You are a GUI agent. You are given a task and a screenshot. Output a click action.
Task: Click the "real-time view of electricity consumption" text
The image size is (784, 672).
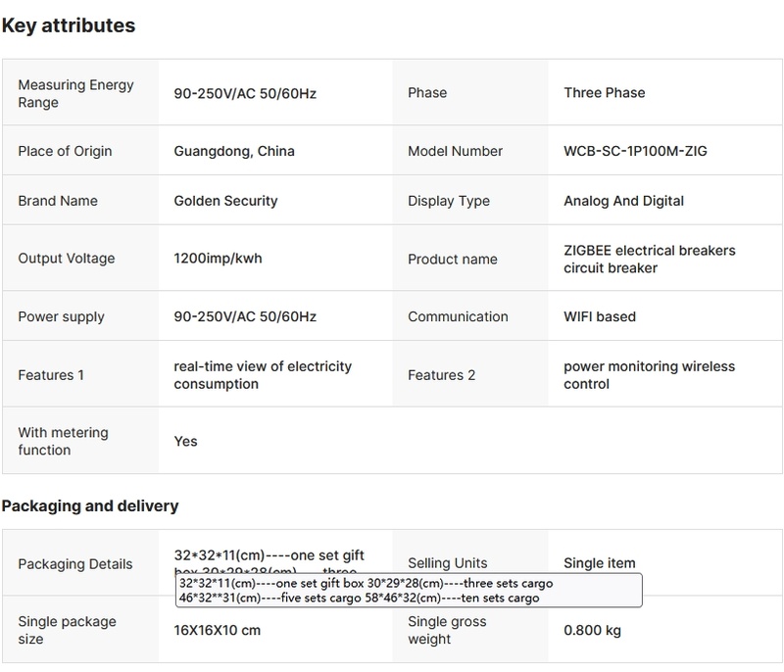click(263, 375)
